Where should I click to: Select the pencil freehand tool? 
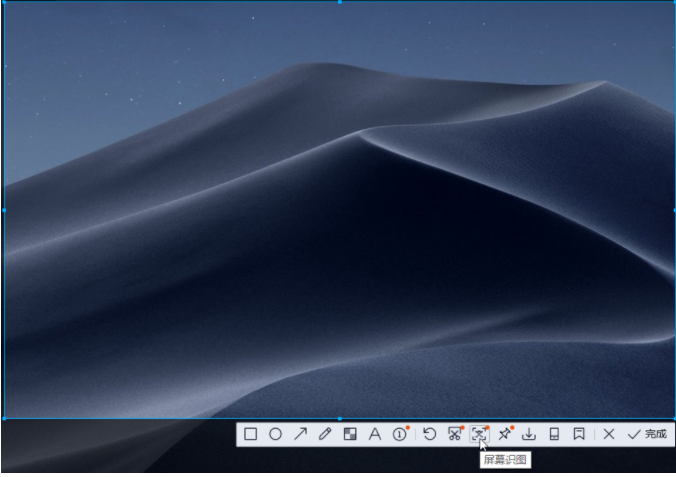pyautogui.click(x=325, y=434)
